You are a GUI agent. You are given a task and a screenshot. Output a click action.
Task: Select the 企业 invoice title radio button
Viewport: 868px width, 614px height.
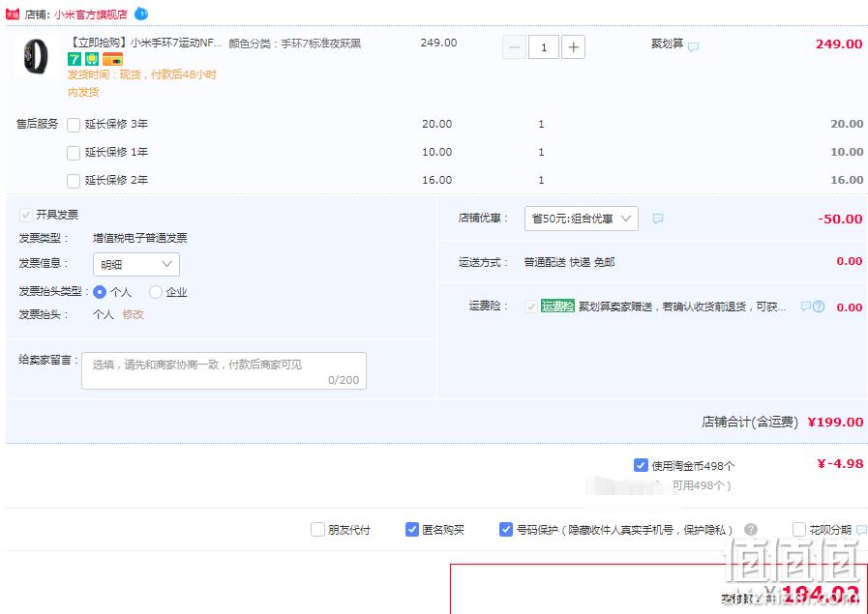(156, 291)
